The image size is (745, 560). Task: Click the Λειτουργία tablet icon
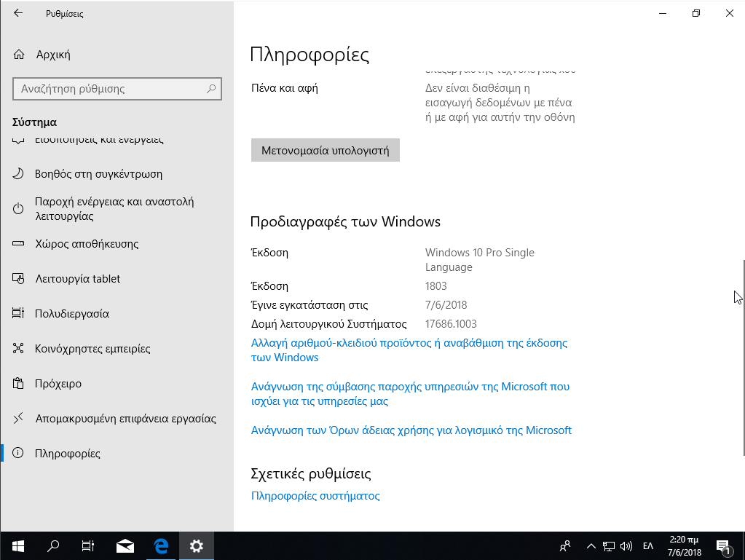click(x=18, y=278)
